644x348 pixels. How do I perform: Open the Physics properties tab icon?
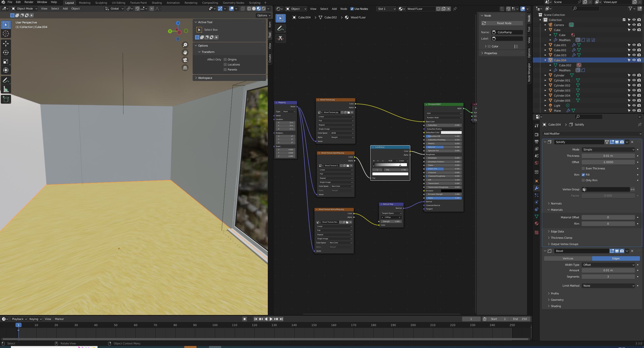(537, 202)
